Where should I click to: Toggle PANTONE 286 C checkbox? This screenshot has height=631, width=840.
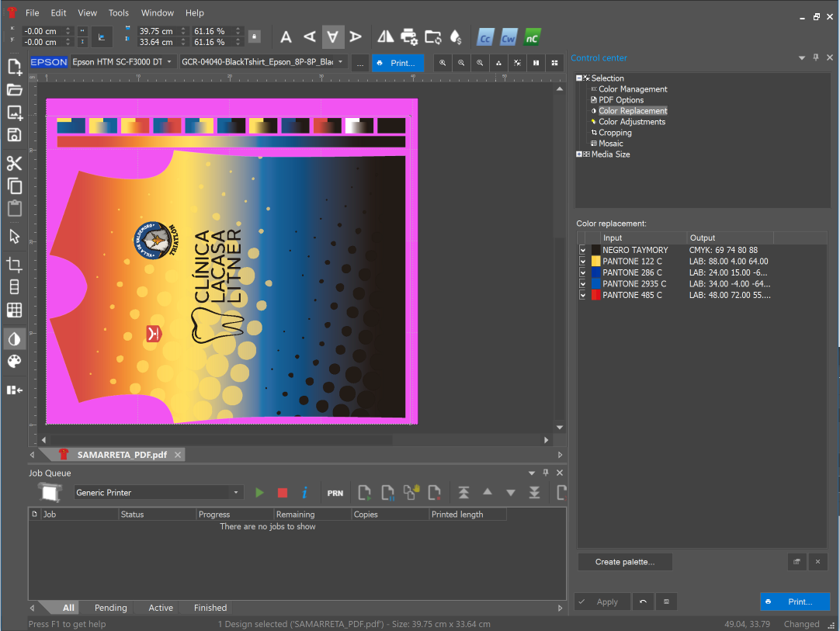point(582,272)
